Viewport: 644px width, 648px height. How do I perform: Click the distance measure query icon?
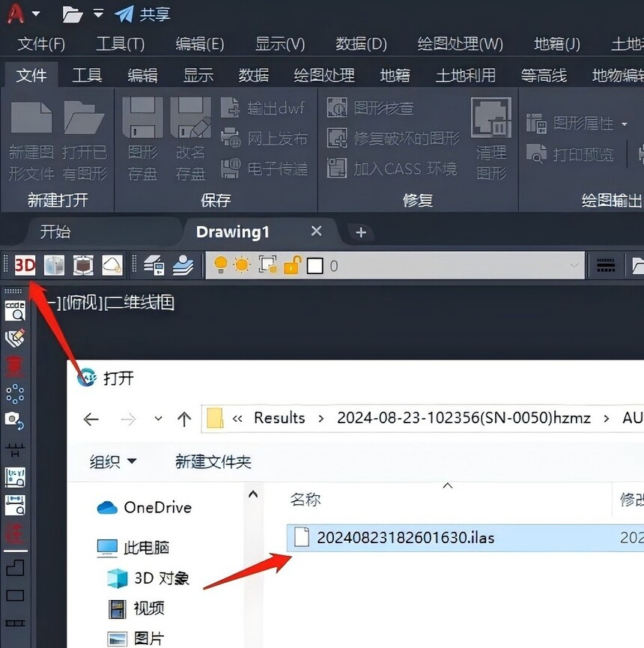[15, 505]
